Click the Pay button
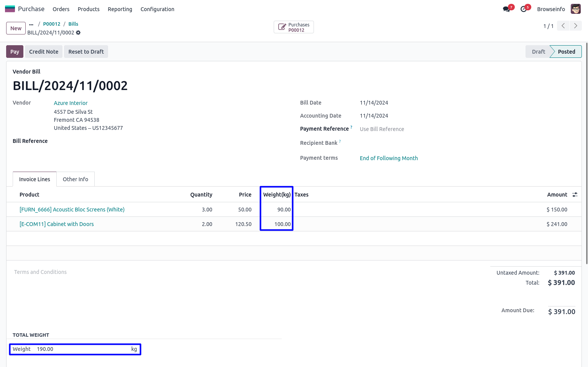The width and height of the screenshot is (588, 367). [15, 52]
